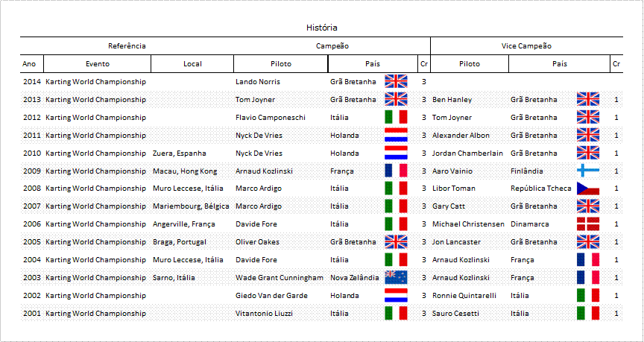The width and height of the screenshot is (644, 342).
Task: Click the Czech Republic flag icon
Action: pos(588,189)
